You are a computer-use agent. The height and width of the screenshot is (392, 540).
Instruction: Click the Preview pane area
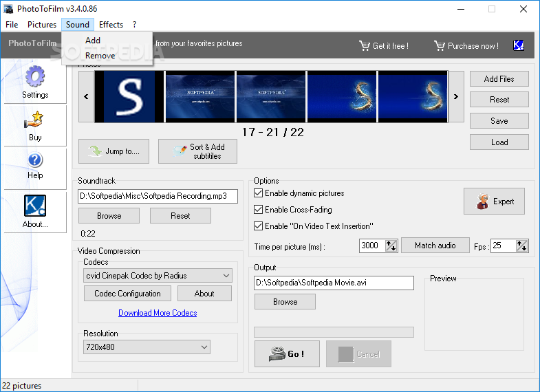pos(474,314)
